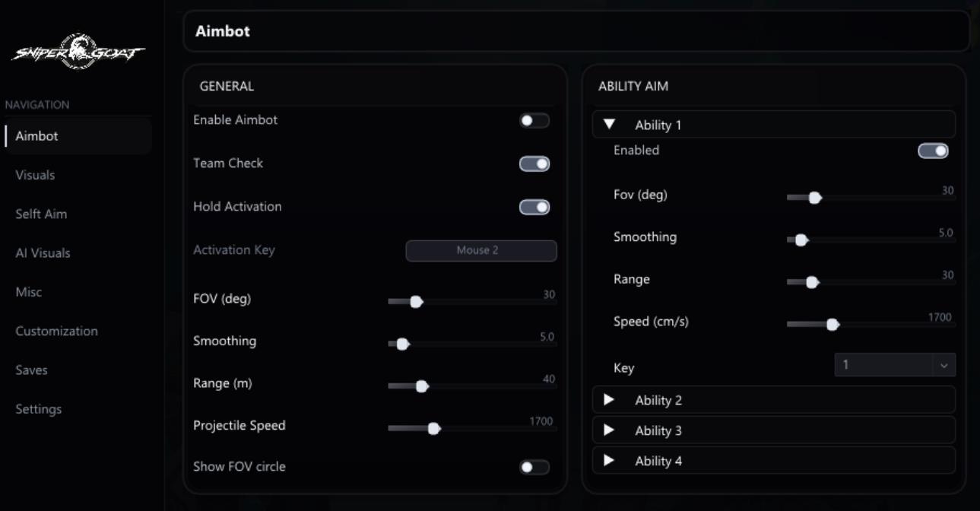Click the Ability 1 Smoothing slider knob
Screen dimensions: 980x511
click(801, 240)
